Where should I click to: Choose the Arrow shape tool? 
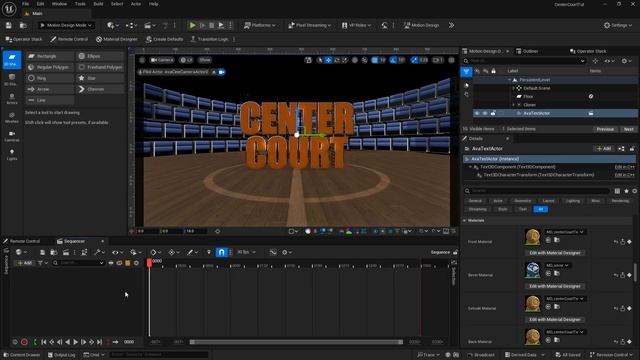[x=50, y=89]
